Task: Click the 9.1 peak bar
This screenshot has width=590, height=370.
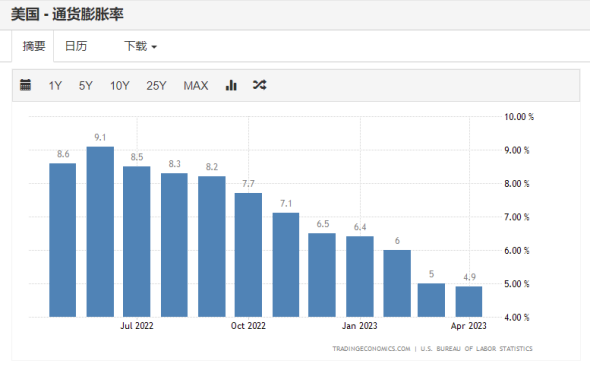Action: 100,232
